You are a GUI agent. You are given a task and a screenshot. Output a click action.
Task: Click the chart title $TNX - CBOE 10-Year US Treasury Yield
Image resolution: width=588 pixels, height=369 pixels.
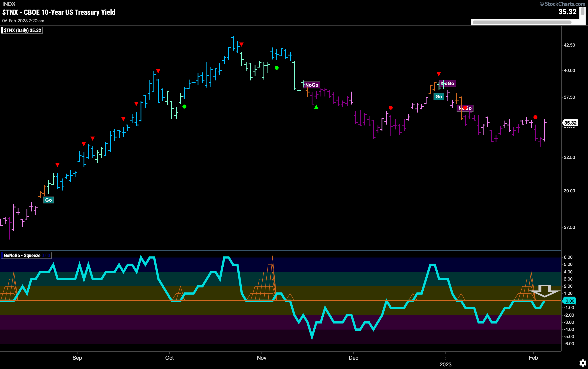click(x=59, y=12)
